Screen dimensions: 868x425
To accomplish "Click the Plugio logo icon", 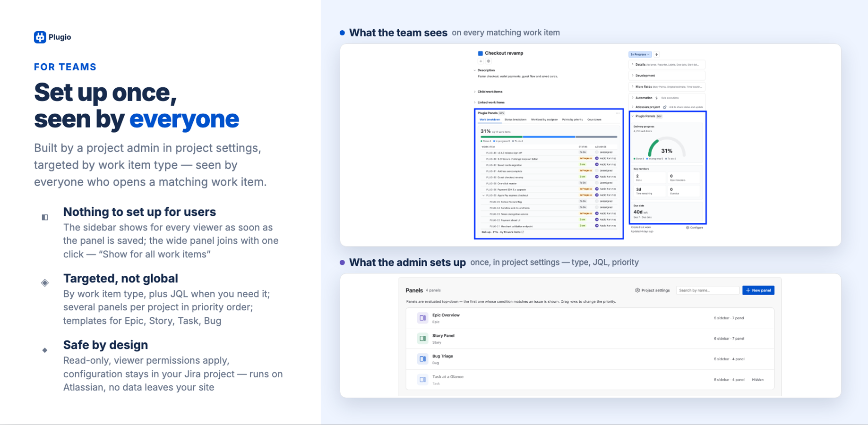I will point(40,37).
